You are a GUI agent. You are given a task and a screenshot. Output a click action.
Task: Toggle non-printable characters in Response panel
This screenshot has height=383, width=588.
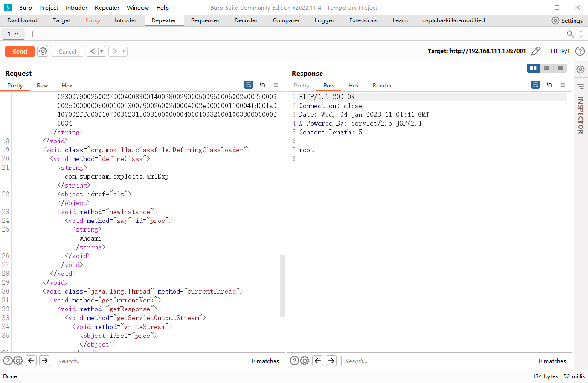[549, 85]
